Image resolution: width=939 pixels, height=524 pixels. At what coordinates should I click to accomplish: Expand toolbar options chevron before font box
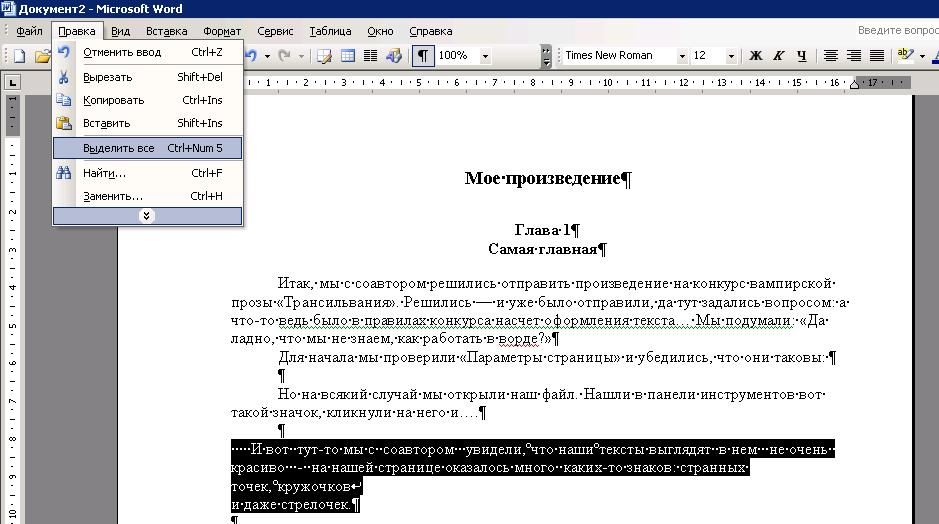click(x=546, y=56)
